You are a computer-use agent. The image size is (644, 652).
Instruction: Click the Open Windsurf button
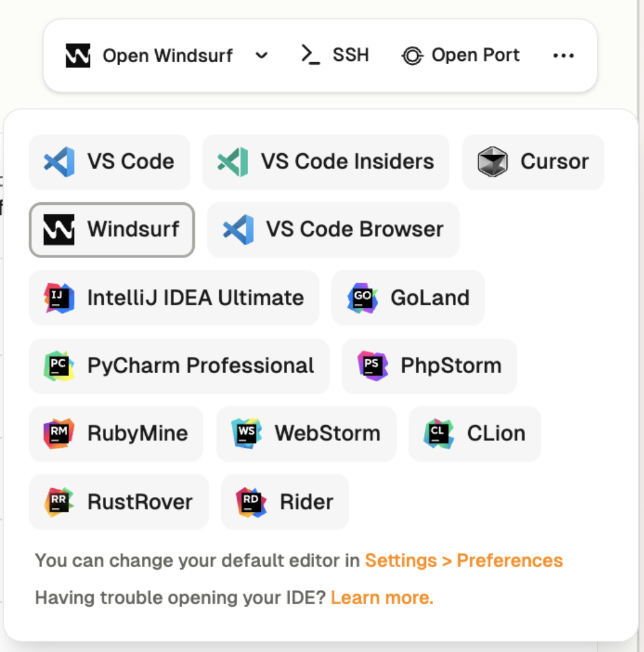(x=150, y=56)
